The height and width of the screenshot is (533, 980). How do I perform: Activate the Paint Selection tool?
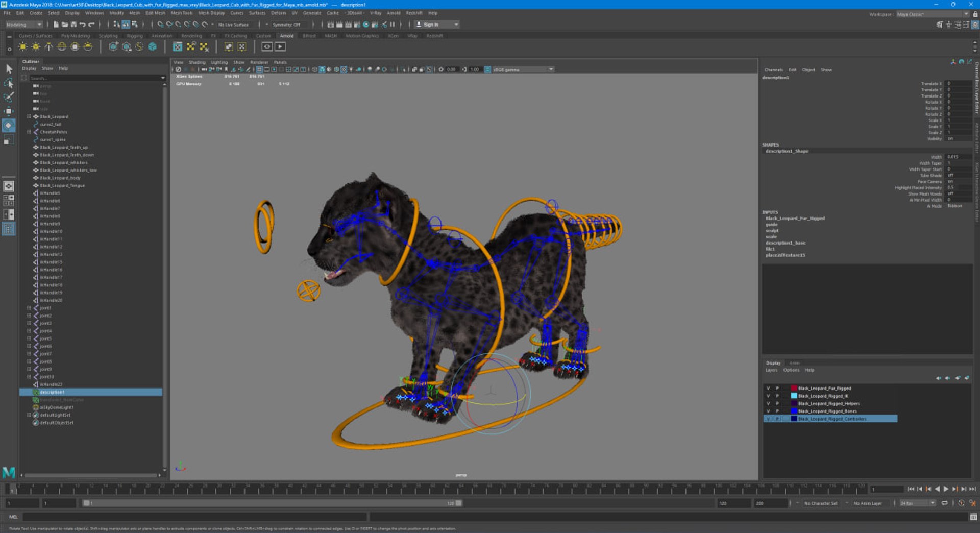[x=9, y=96]
